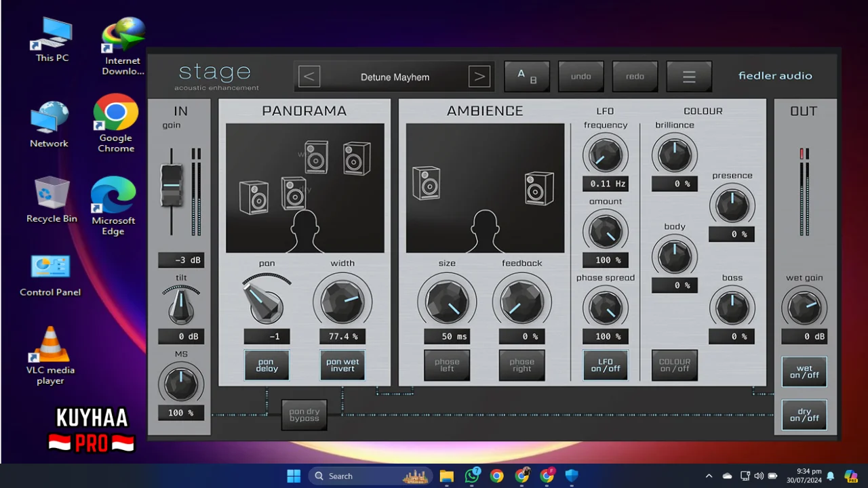Load the next preset with right arrow

pyautogui.click(x=479, y=77)
